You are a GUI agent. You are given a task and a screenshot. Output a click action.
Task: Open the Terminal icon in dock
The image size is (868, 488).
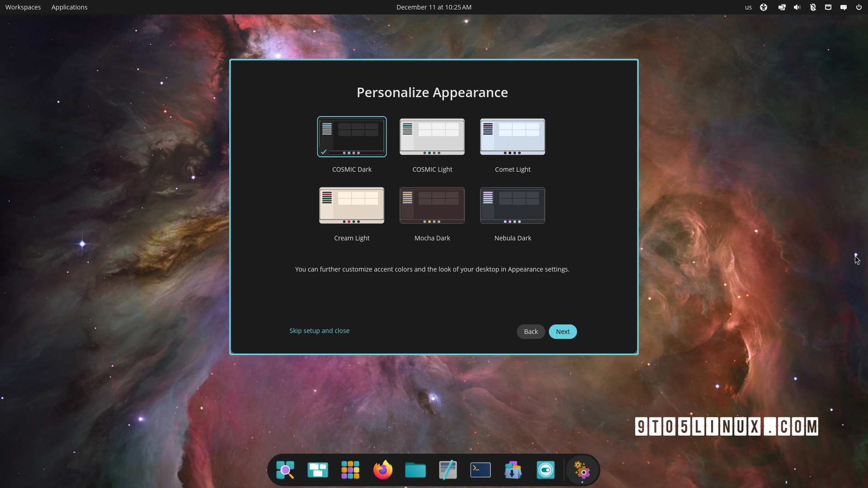coord(481,470)
